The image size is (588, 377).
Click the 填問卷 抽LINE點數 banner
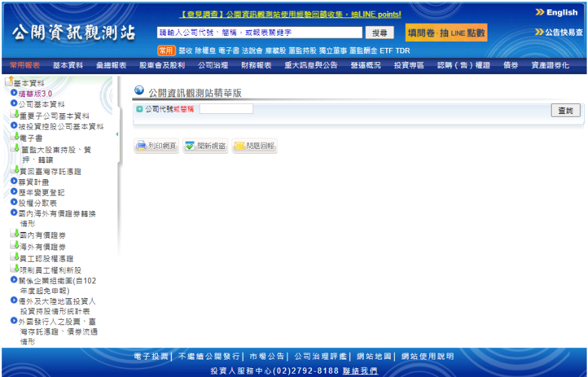pyautogui.click(x=446, y=32)
